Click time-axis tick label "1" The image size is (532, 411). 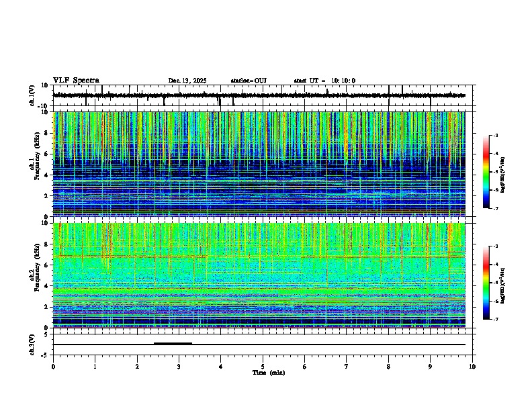[95, 367]
